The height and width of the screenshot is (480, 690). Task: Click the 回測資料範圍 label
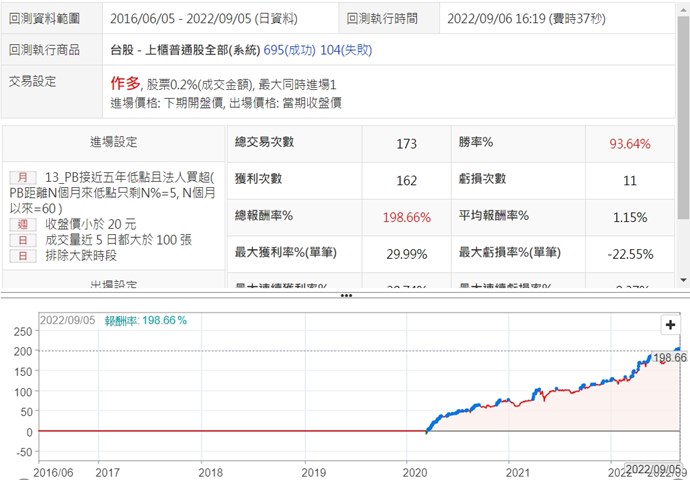(44, 19)
